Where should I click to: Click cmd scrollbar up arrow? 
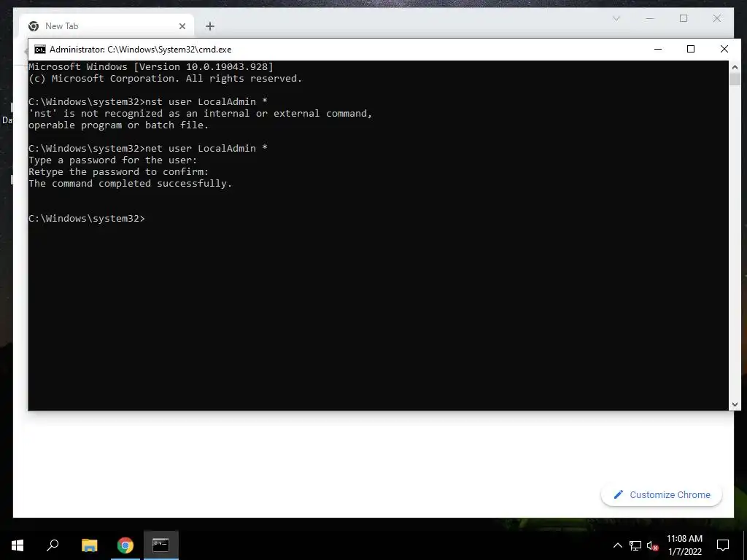(x=735, y=67)
